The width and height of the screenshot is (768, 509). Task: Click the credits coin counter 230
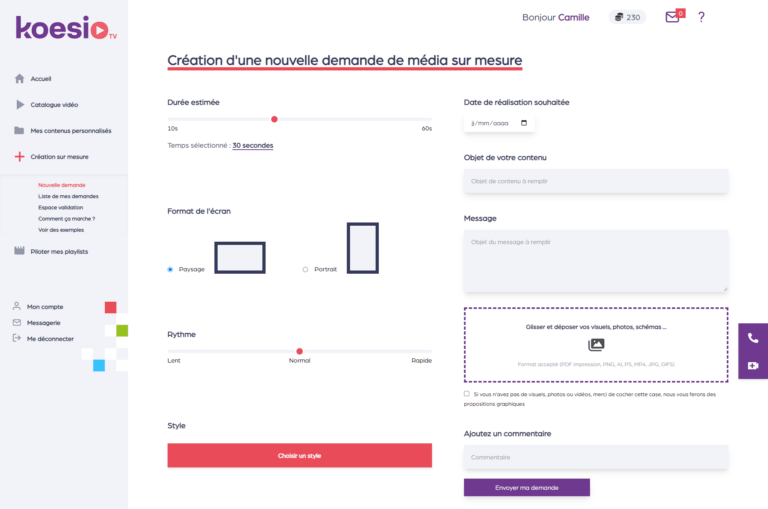(627, 17)
